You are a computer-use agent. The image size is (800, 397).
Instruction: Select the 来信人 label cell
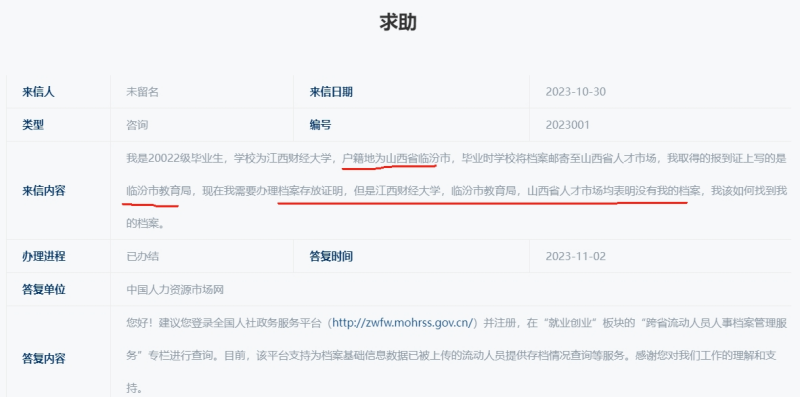[38, 92]
